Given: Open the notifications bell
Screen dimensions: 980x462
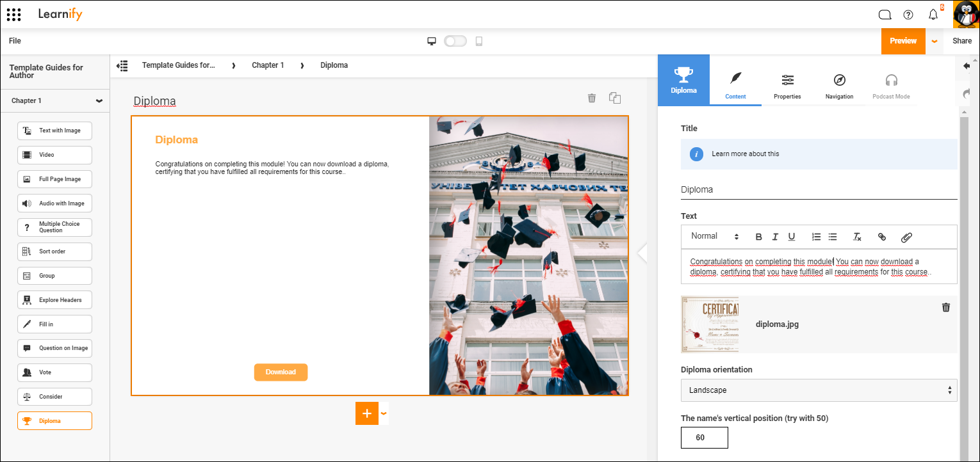Looking at the screenshot, I should [x=933, y=14].
